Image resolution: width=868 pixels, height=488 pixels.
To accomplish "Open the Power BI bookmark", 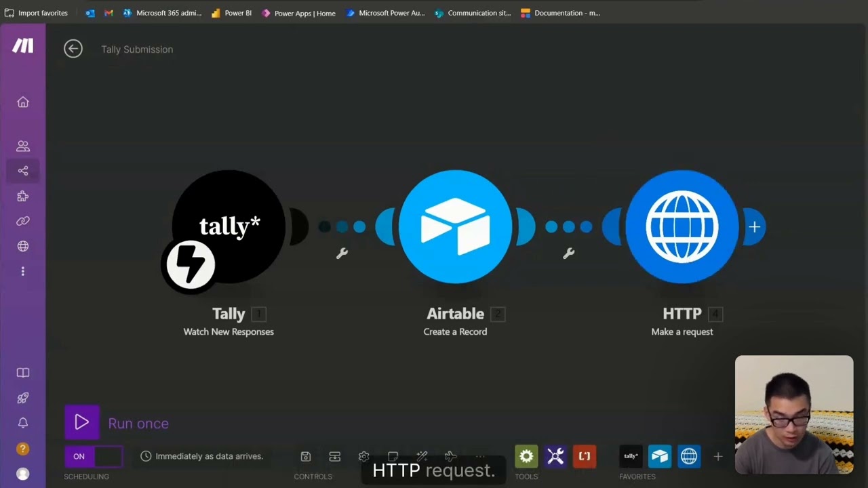I will coord(231,13).
